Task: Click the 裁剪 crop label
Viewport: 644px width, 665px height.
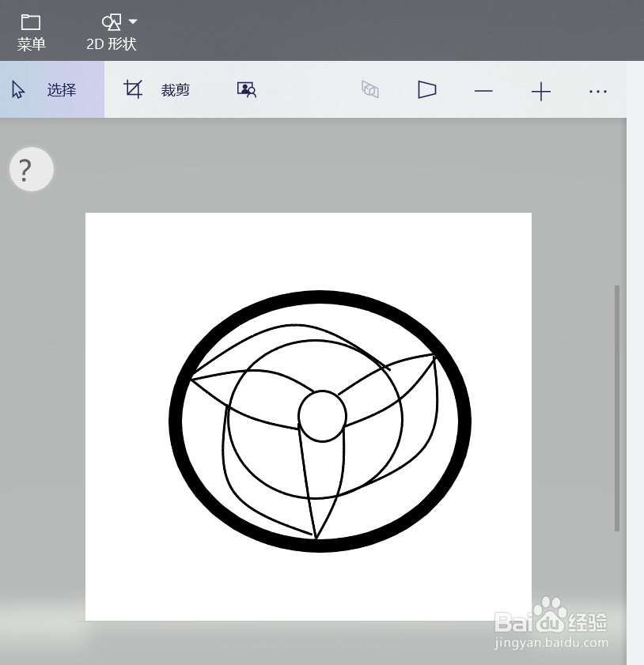Action: click(176, 89)
